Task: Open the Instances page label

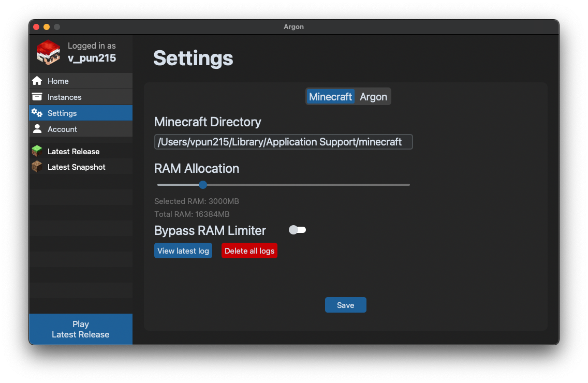Action: (65, 97)
